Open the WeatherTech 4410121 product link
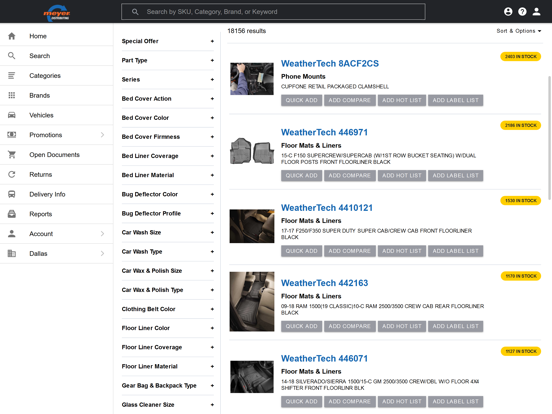The width and height of the screenshot is (552, 414). [327, 208]
